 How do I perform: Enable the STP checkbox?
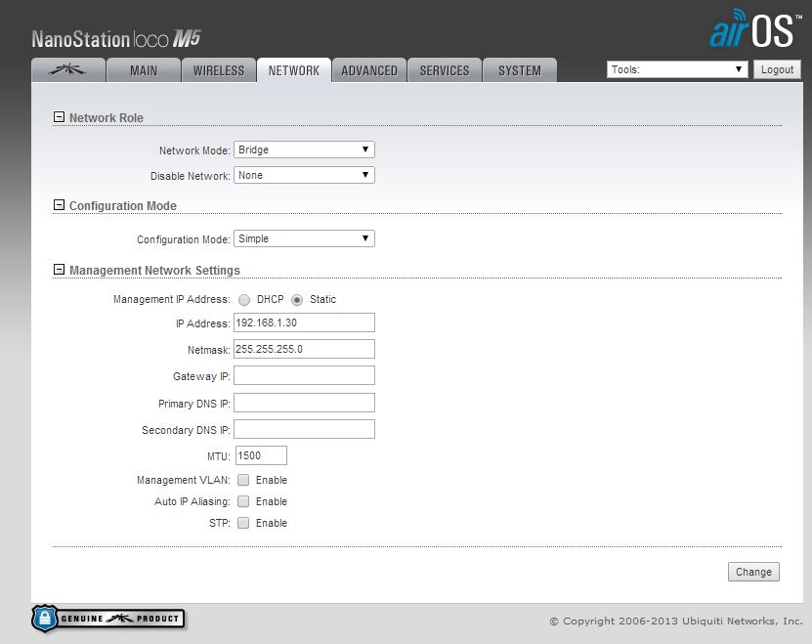click(243, 523)
